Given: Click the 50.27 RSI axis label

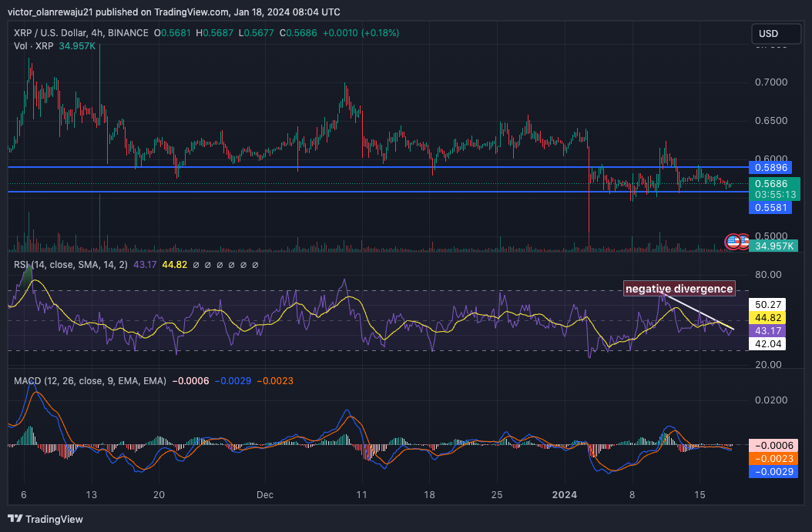Looking at the screenshot, I should pos(767,304).
